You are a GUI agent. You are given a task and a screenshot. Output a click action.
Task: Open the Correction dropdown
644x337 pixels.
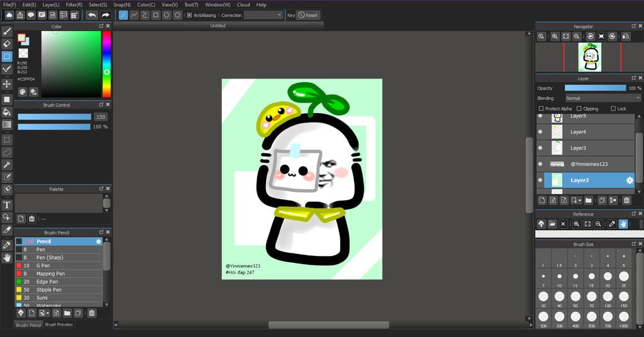click(263, 15)
